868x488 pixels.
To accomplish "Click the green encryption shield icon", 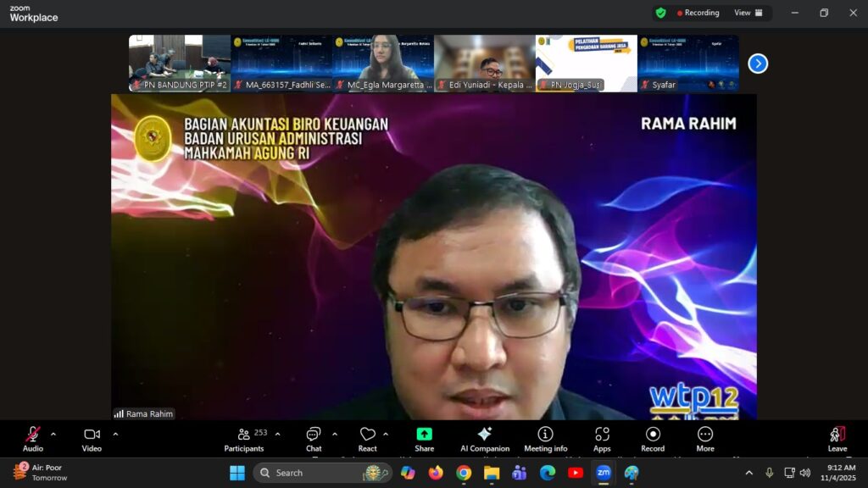I will click(x=660, y=13).
